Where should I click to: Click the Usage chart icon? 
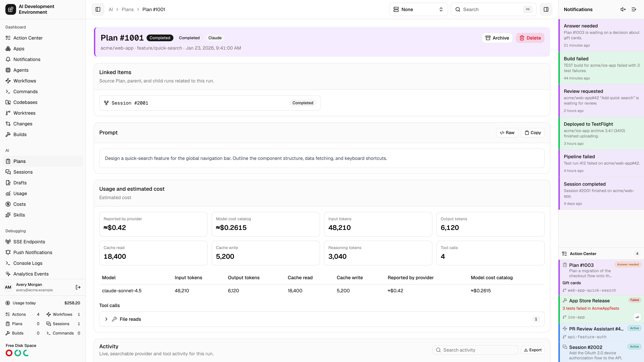tap(8, 194)
